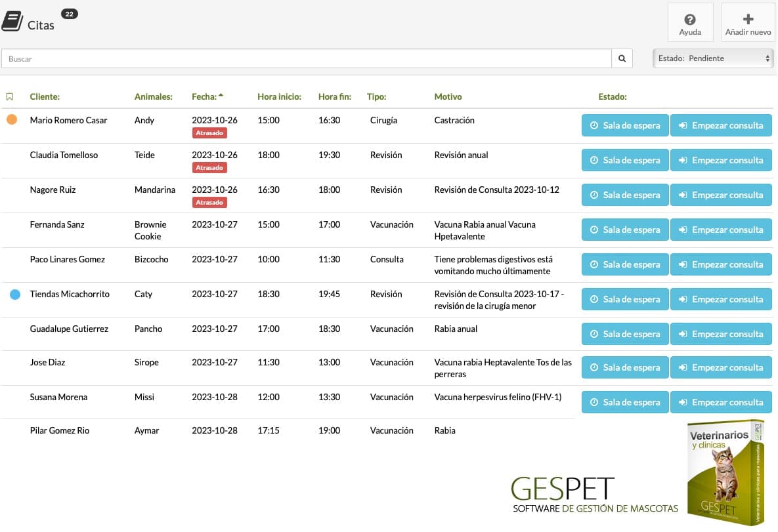
Task: Sort by Hora fin column header
Action: [x=334, y=96]
